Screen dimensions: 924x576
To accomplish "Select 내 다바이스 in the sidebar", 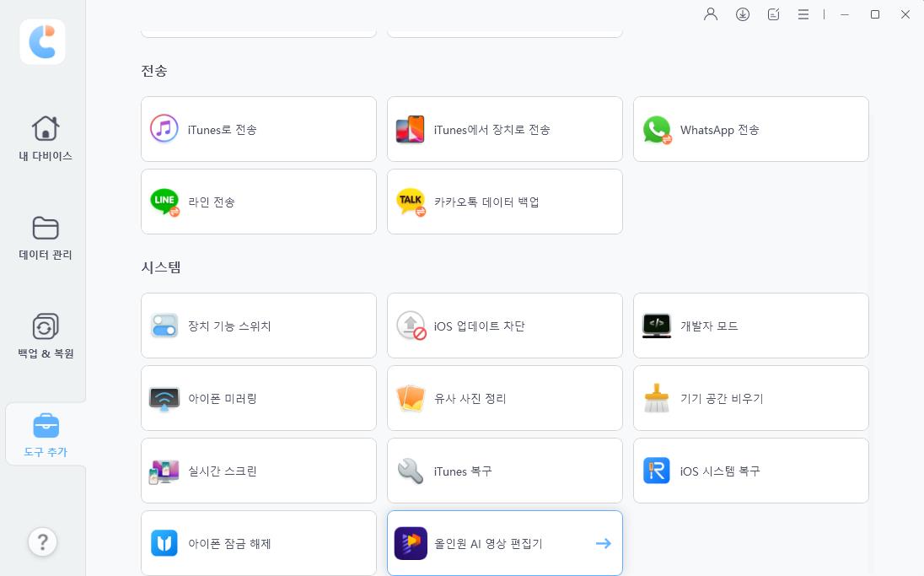I will coord(45,137).
